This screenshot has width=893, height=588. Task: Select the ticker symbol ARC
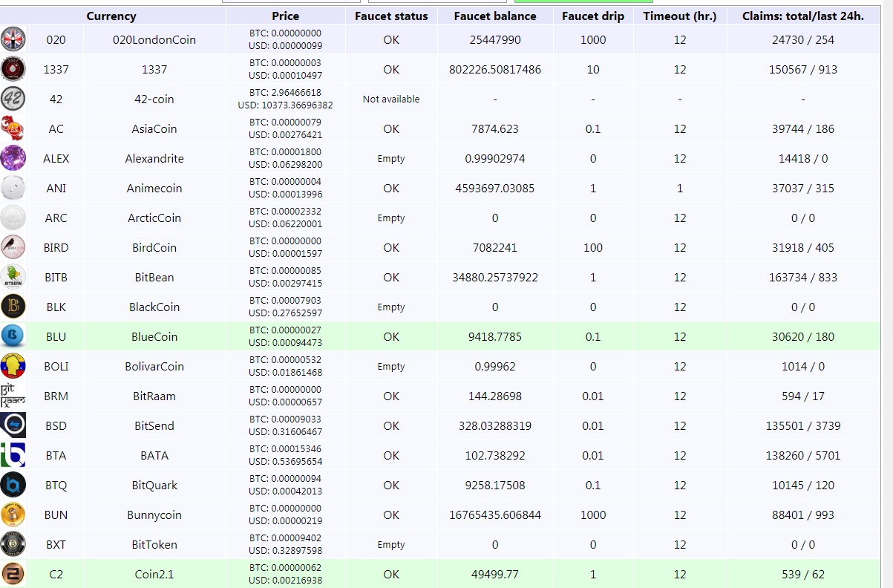(x=56, y=218)
